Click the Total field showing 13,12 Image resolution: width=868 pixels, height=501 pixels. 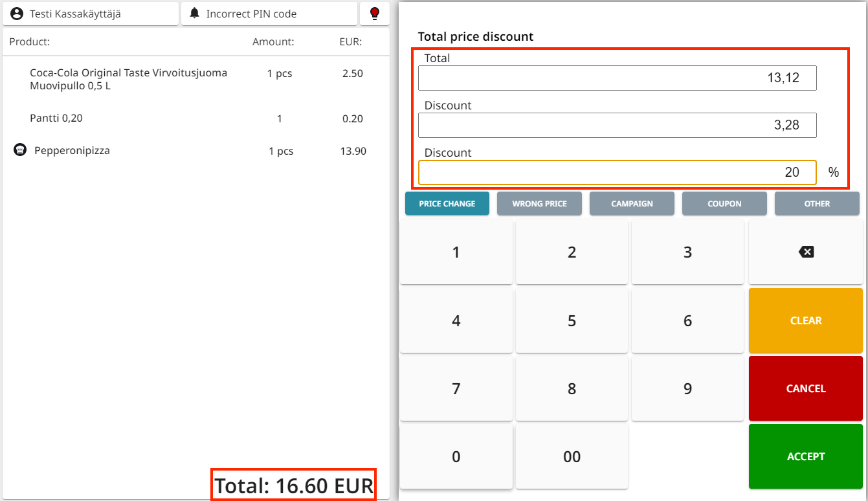pyautogui.click(x=617, y=78)
